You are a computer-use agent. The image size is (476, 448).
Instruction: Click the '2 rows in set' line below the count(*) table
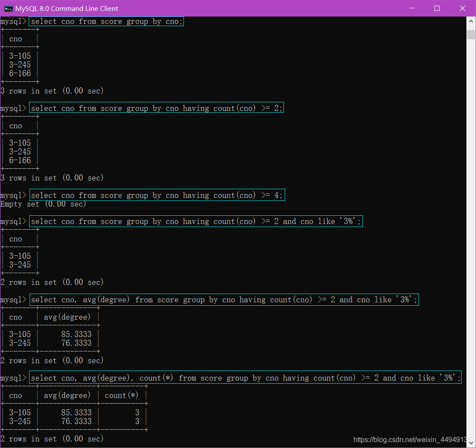pyautogui.click(x=52, y=439)
